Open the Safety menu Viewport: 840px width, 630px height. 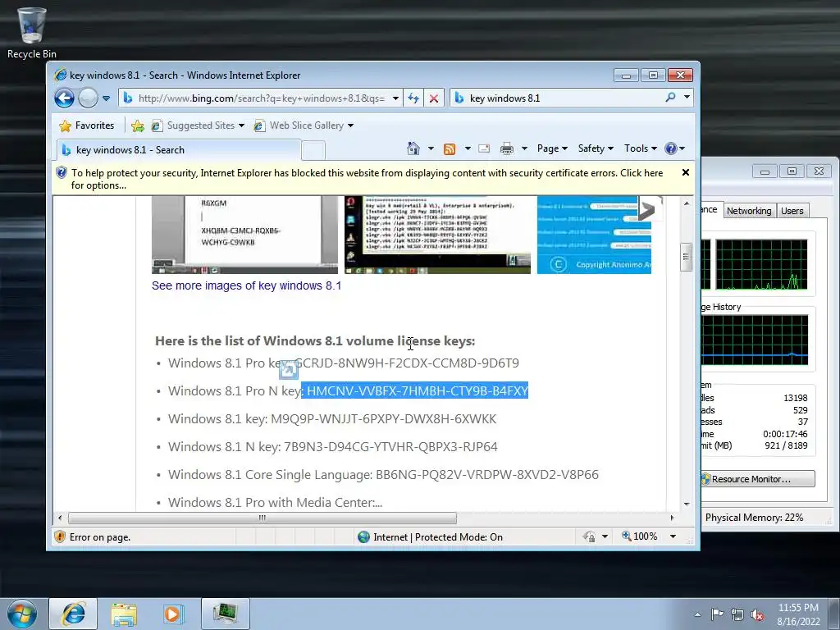click(x=596, y=148)
